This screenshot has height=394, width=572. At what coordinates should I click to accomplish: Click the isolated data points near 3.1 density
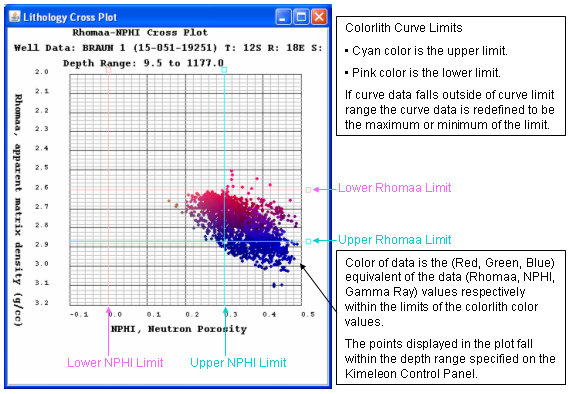277,285
